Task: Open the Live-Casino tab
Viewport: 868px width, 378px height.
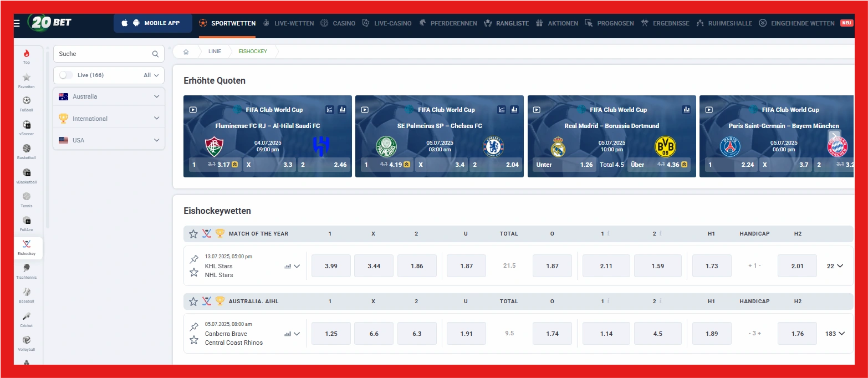Action: click(x=387, y=23)
